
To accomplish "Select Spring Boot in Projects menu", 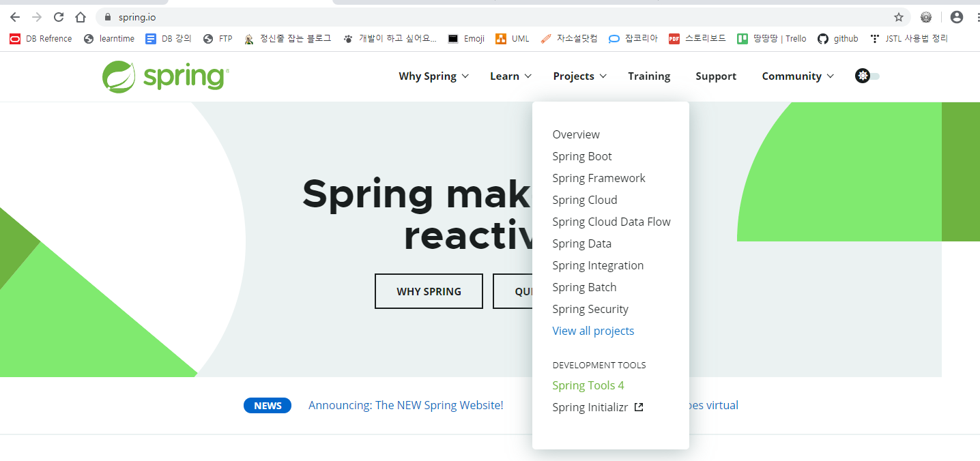I will [582, 156].
